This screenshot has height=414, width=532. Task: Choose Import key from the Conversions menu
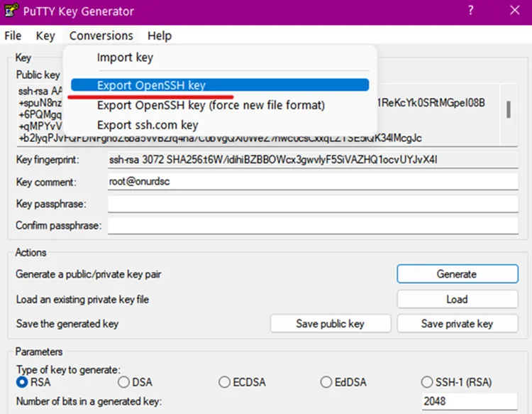pos(220,58)
